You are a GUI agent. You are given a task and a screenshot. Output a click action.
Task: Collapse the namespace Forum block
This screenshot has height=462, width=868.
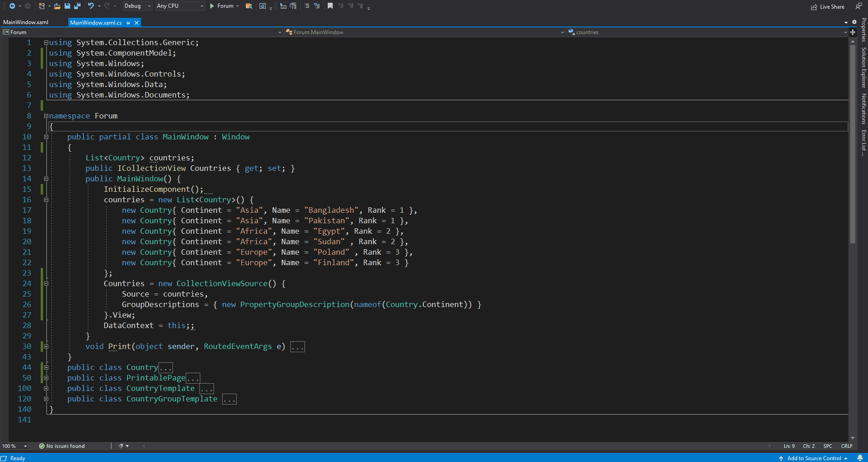pos(46,116)
